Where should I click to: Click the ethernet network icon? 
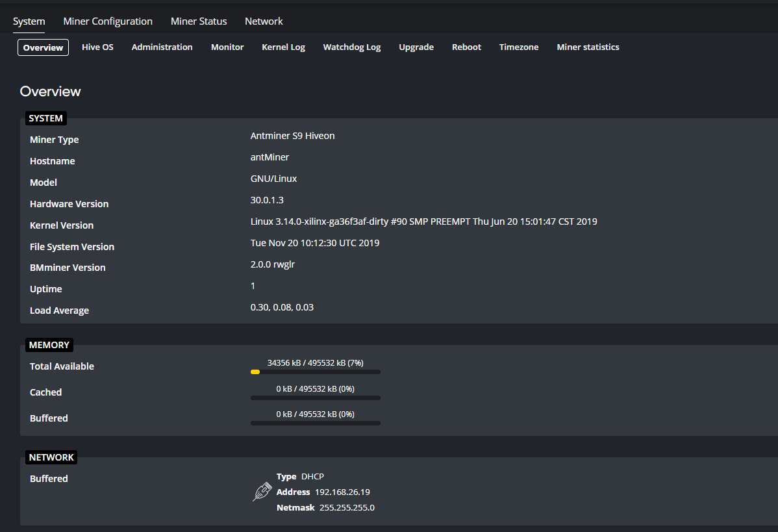coord(261,492)
